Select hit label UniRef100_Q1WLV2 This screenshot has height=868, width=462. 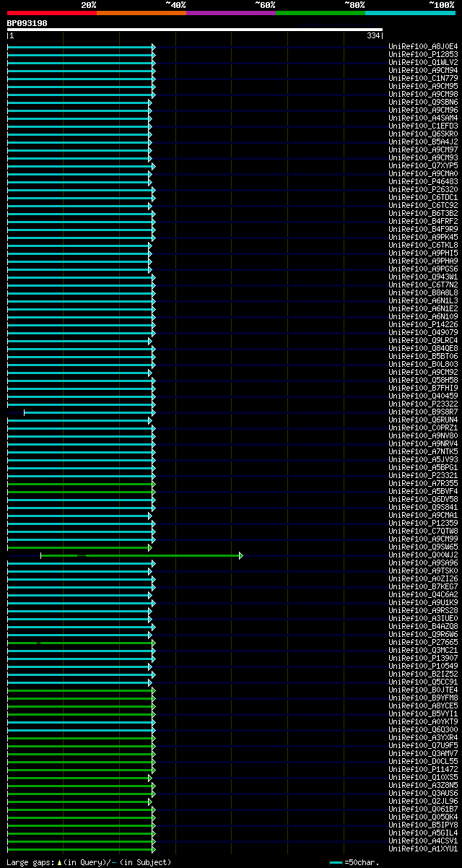tap(423, 62)
